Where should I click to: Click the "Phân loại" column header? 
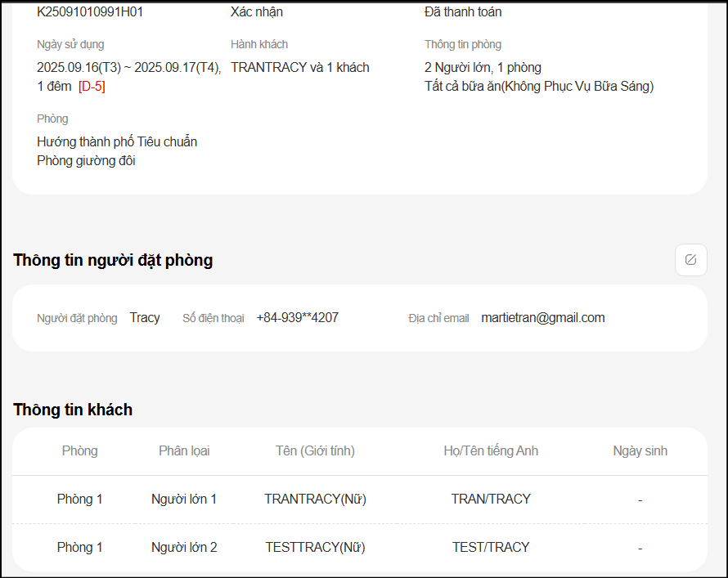(184, 451)
